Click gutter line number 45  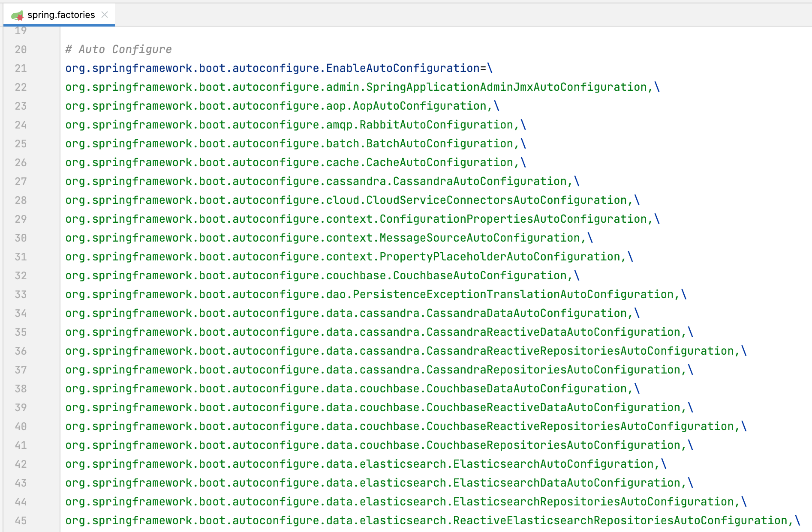coord(21,521)
